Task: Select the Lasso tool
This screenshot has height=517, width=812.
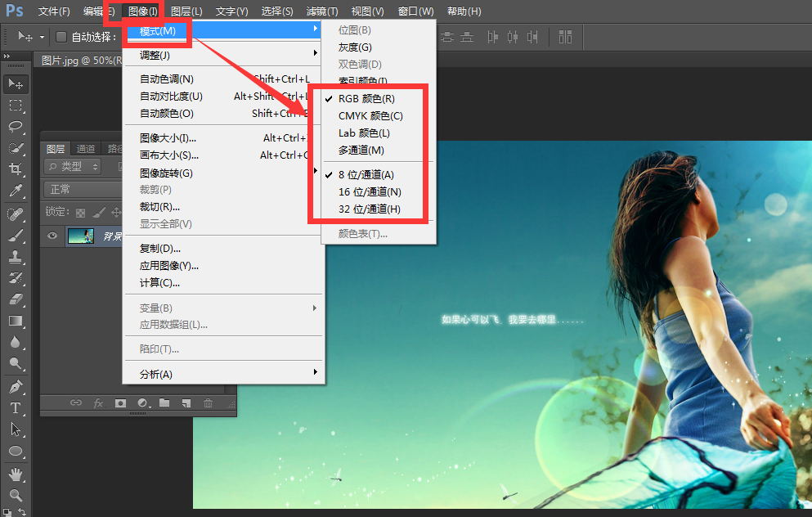Action: pos(16,127)
